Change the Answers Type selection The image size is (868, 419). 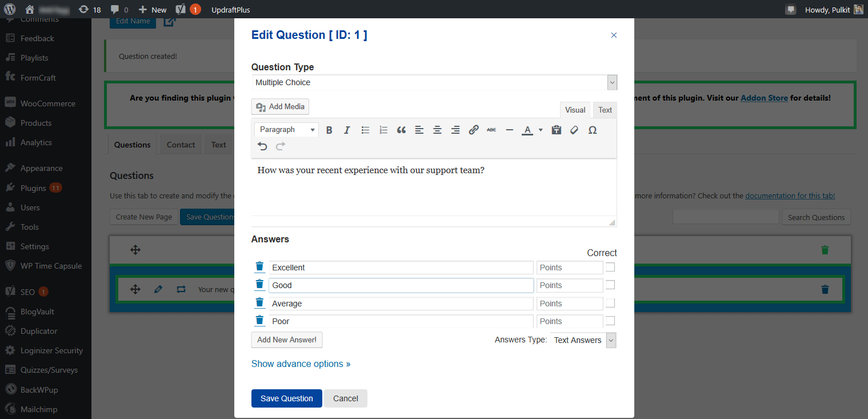[610, 340]
